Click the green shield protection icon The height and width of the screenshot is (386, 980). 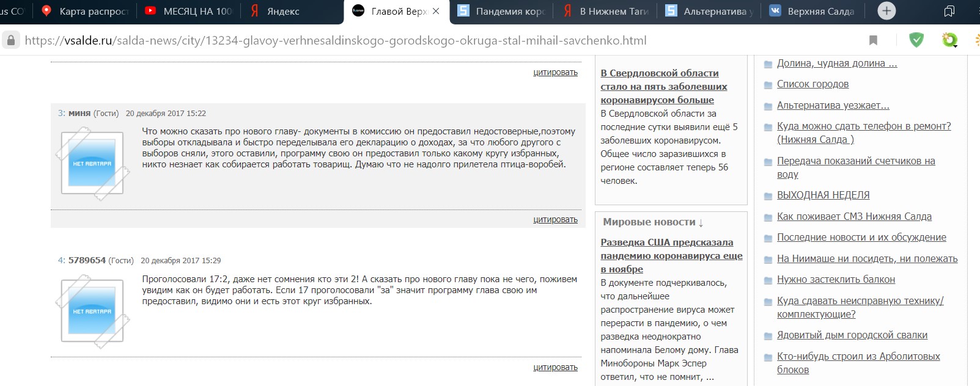(x=916, y=40)
